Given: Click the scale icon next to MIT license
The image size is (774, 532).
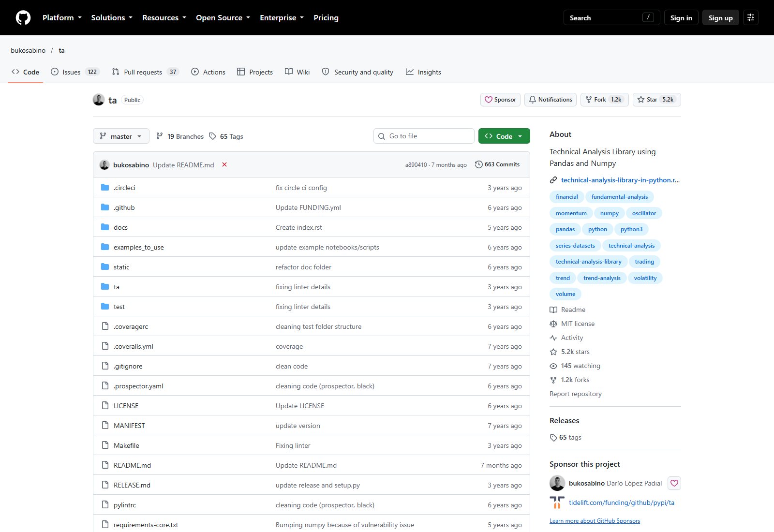Looking at the screenshot, I should pyautogui.click(x=553, y=324).
